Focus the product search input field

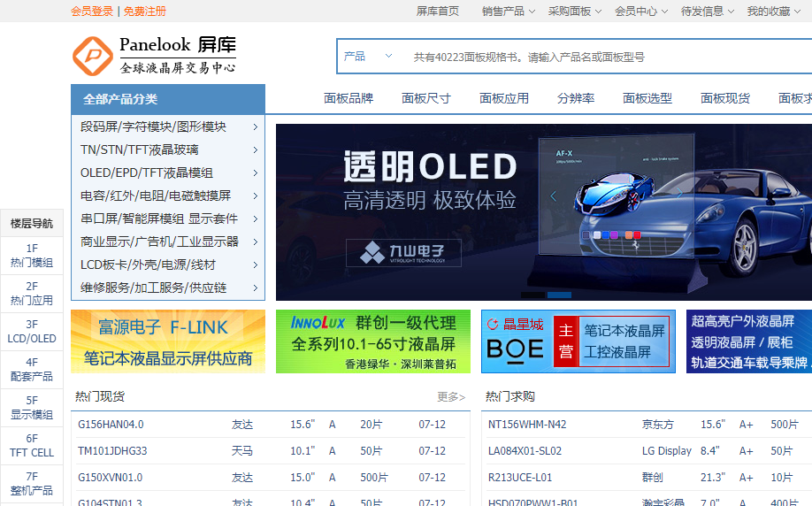609,57
